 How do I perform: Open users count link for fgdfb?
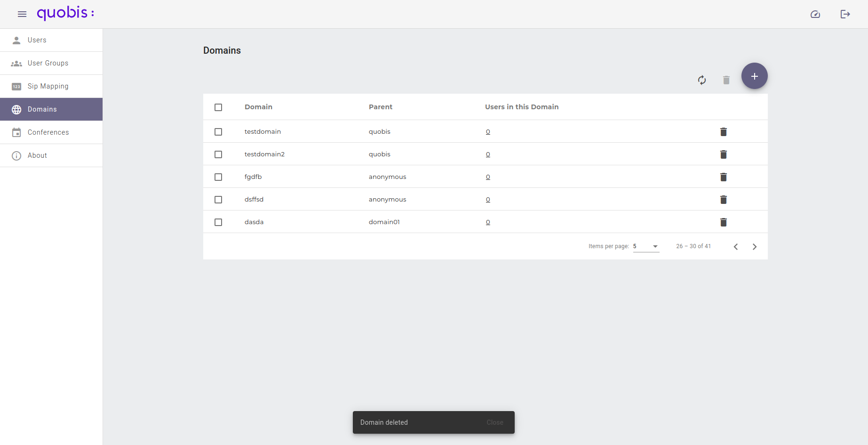[x=488, y=177]
